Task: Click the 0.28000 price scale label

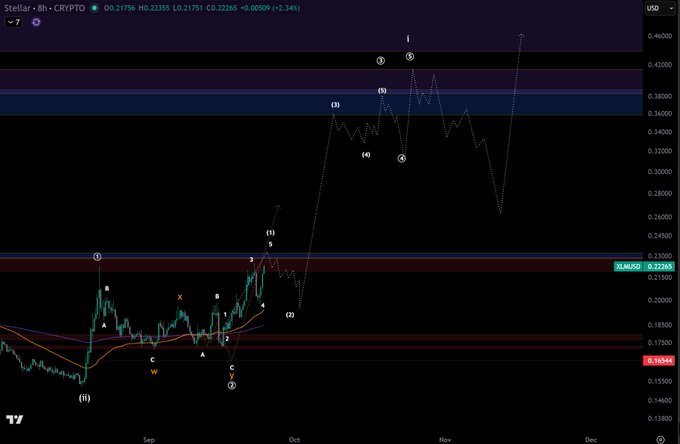Action: (660, 193)
